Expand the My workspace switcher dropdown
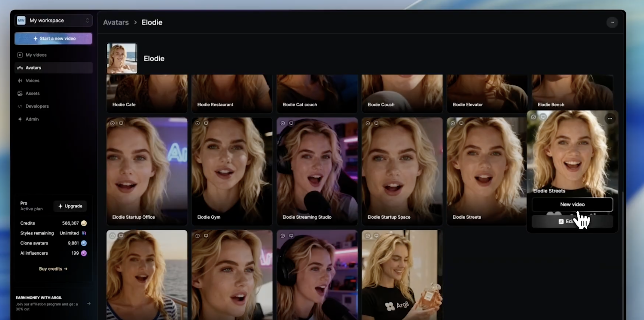This screenshot has width=644, height=320. pos(87,21)
